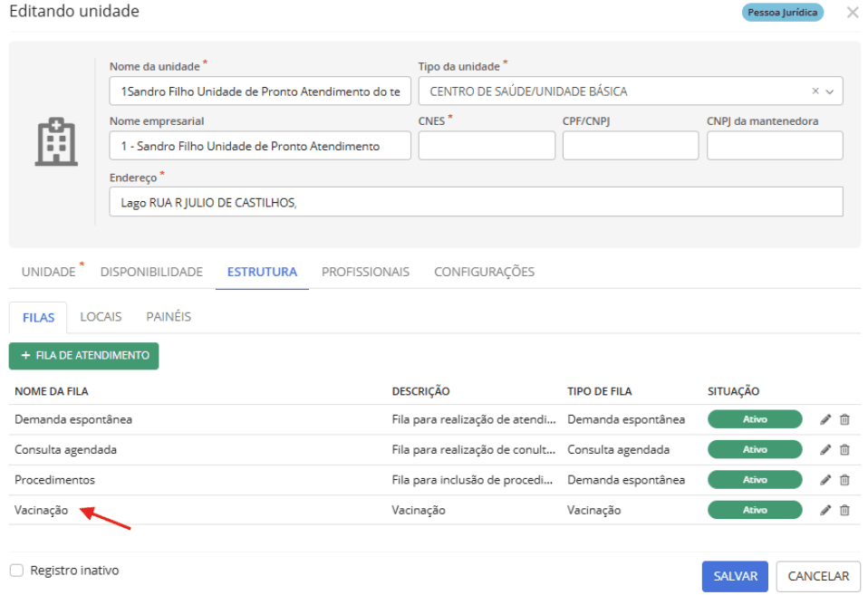
Task: Open the PAINÉIS sub-tab
Action: (169, 317)
